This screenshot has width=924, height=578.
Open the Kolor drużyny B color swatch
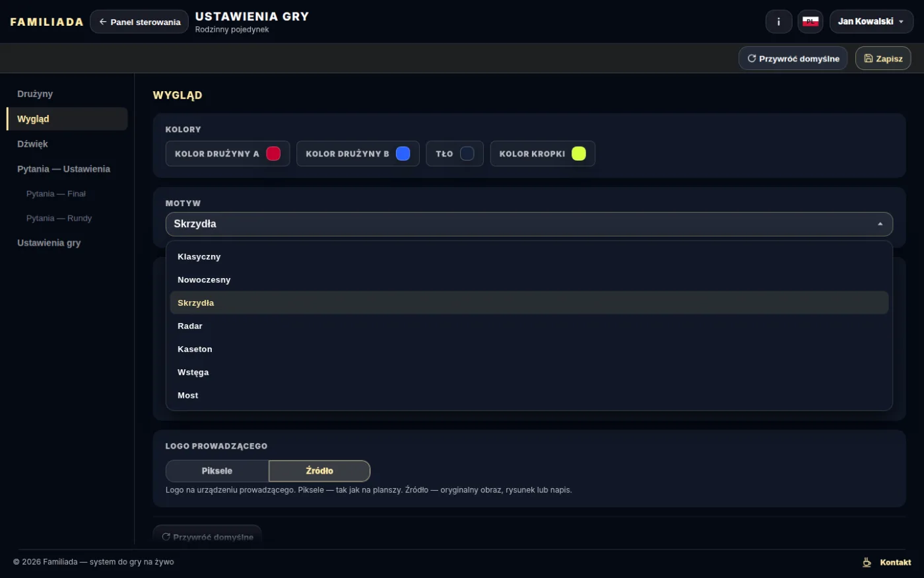click(403, 153)
